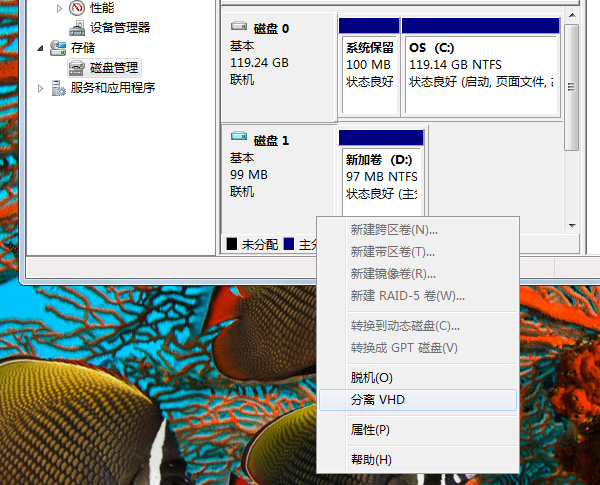Click the disabled 转换到动态磁盘(C) entry
Screen dimensions: 600x485
418,326
